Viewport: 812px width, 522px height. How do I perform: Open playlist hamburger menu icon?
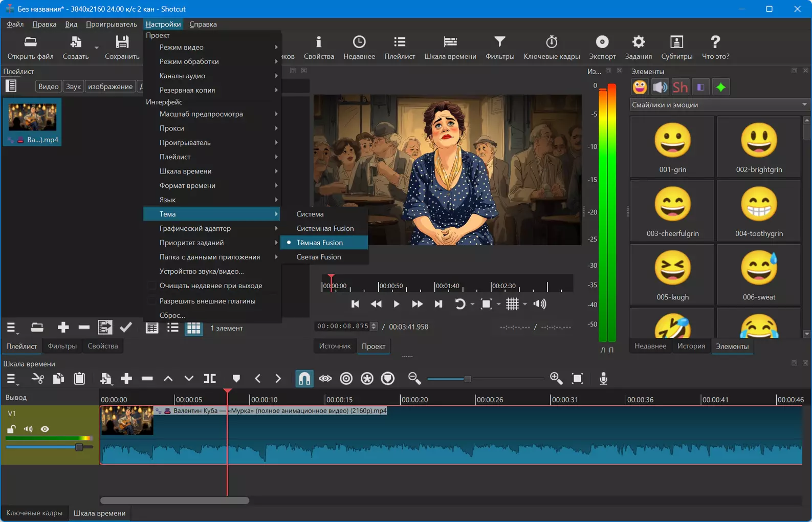coord(11,328)
